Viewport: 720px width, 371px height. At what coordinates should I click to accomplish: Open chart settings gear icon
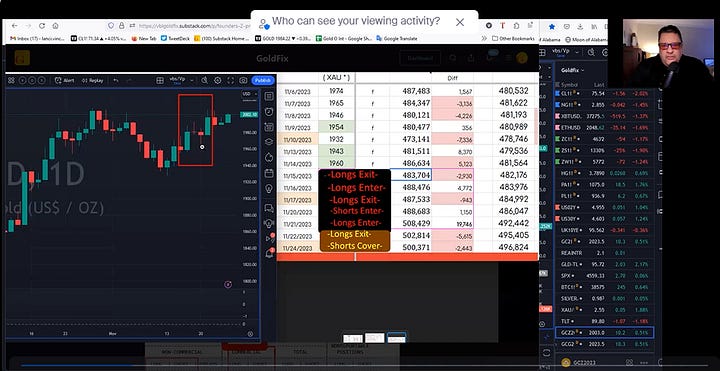[218, 80]
